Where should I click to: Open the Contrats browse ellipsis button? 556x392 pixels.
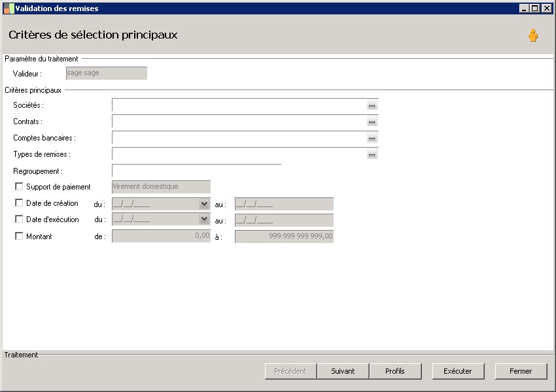[x=372, y=122]
